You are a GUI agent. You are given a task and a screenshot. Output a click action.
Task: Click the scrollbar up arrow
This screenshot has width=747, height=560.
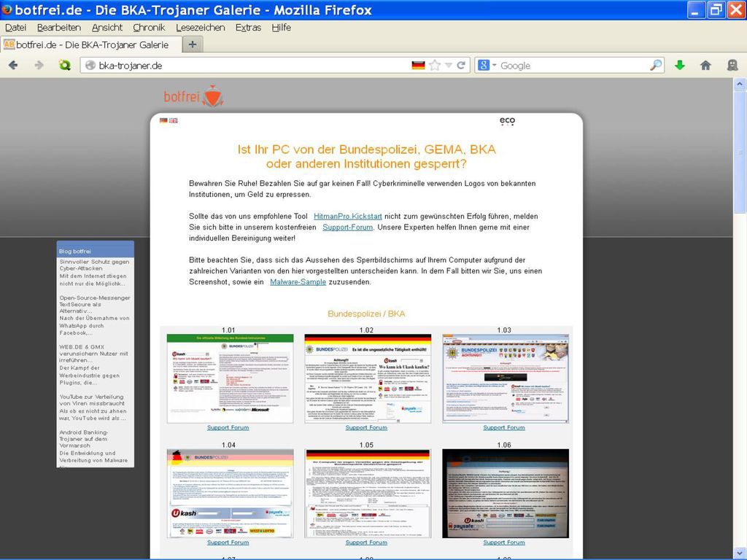click(740, 85)
